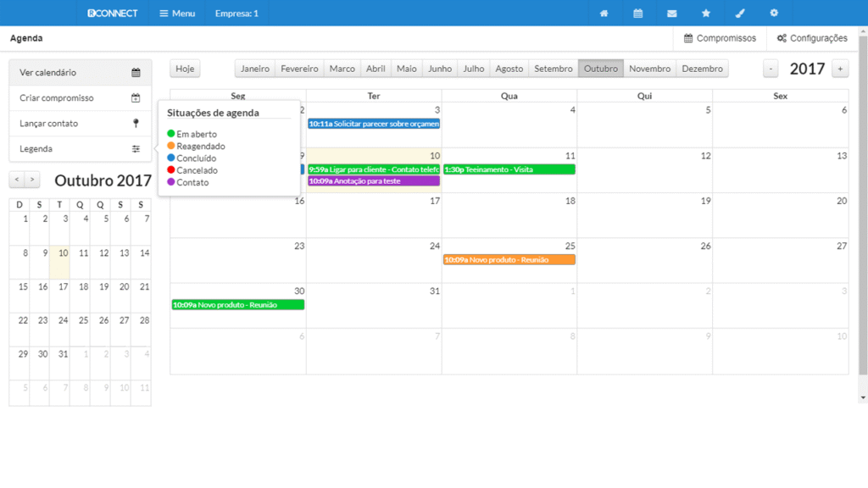Open the envelope messages icon
This screenshot has width=868, height=488.
[672, 14]
